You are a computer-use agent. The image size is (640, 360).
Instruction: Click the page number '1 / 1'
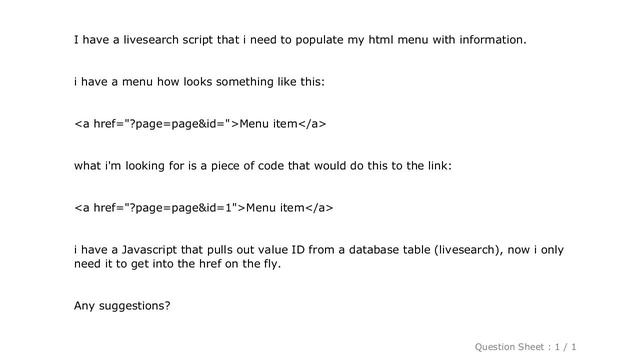566,347
